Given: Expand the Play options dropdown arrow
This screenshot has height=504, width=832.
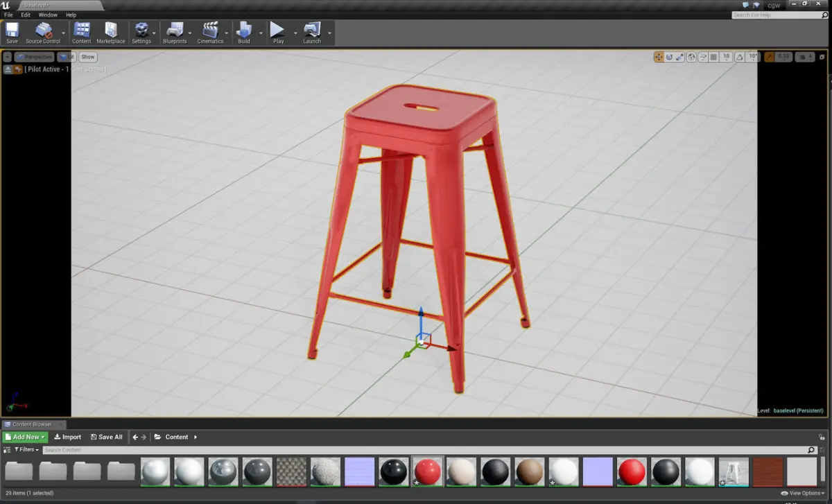Looking at the screenshot, I should coord(295,33).
